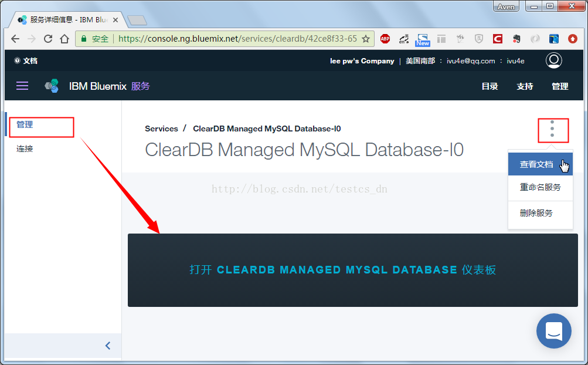Click the palm tree extension icon
This screenshot has width=588, height=365.
(460, 39)
